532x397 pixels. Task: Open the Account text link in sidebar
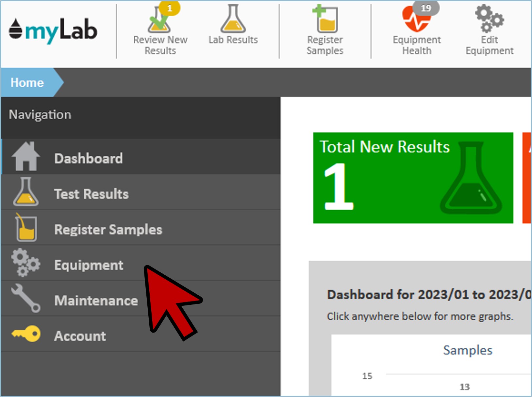tap(80, 336)
